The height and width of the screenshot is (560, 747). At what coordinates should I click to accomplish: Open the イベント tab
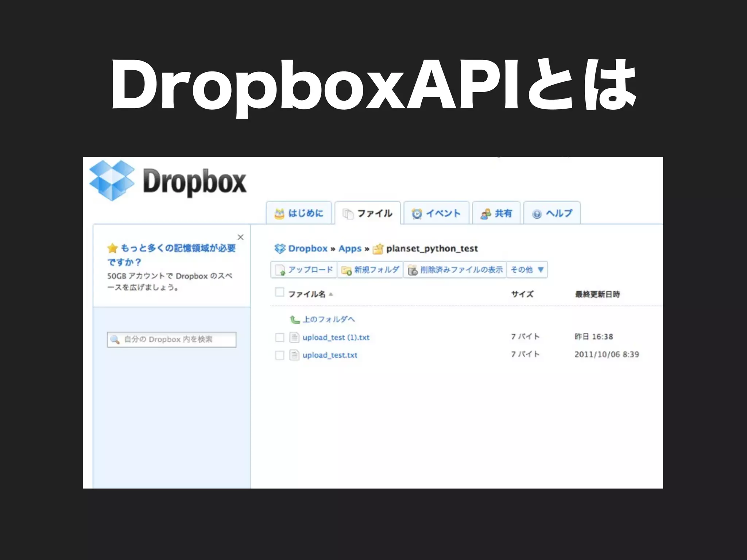[436, 213]
